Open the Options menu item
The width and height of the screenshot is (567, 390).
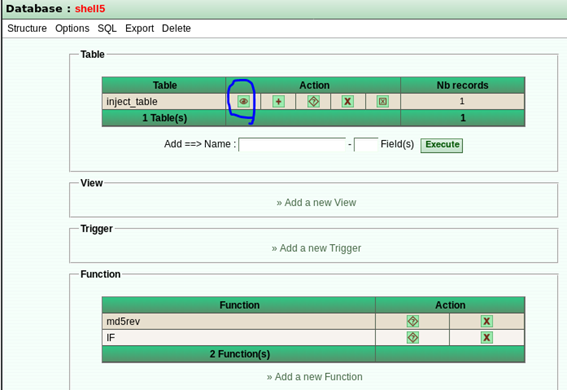click(72, 28)
